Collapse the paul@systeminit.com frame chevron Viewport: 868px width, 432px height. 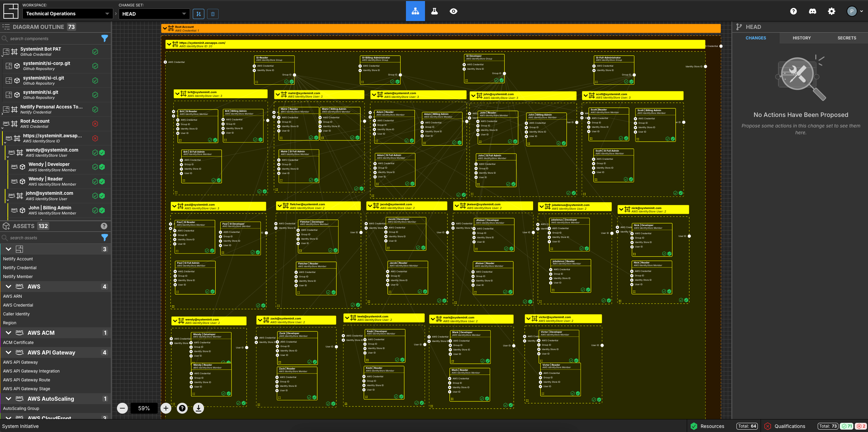click(174, 206)
